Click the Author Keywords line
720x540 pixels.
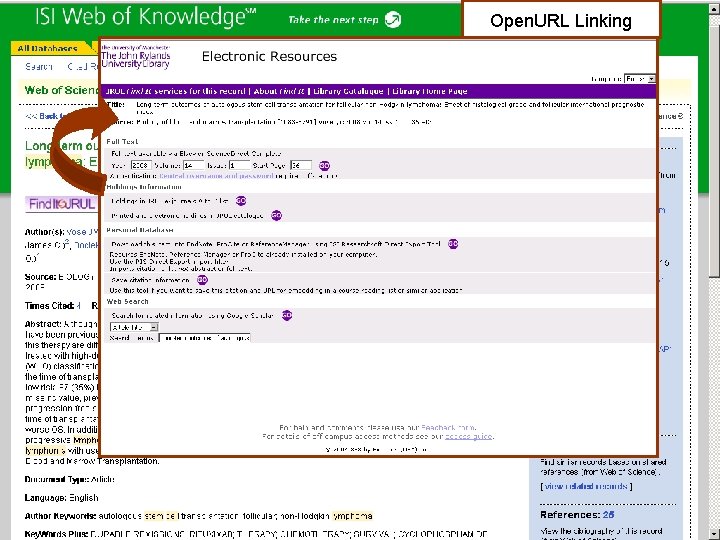pyautogui.click(x=199, y=516)
